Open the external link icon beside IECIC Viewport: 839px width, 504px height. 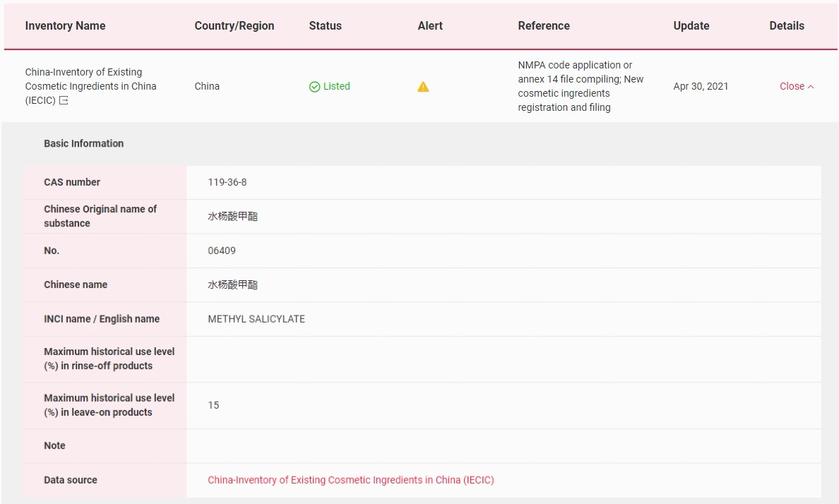pyautogui.click(x=64, y=100)
